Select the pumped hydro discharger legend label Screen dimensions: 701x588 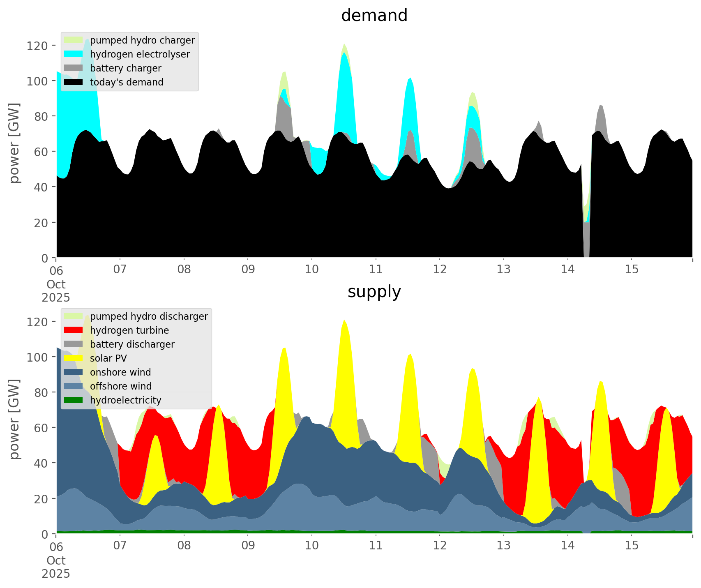click(x=149, y=316)
